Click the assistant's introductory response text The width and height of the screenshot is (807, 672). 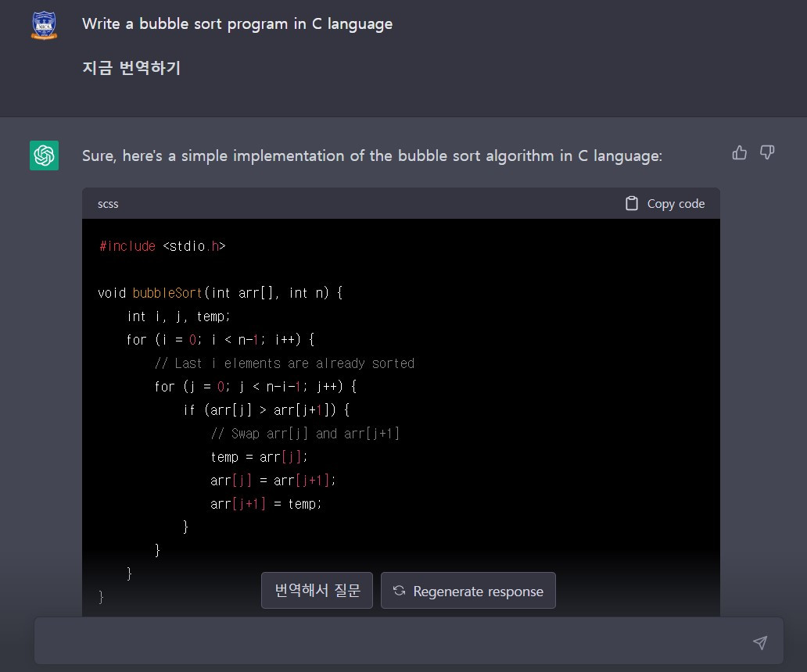click(372, 155)
